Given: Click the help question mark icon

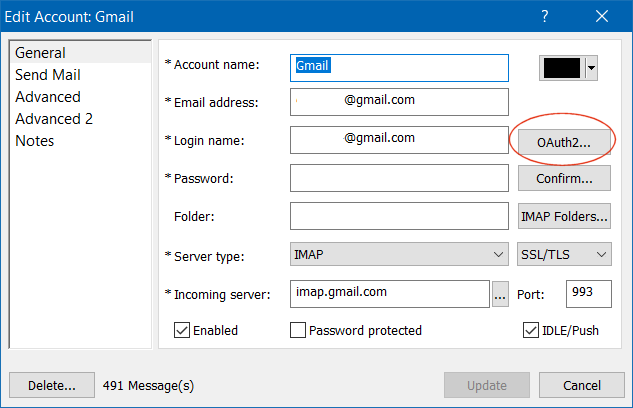Looking at the screenshot, I should 545,17.
